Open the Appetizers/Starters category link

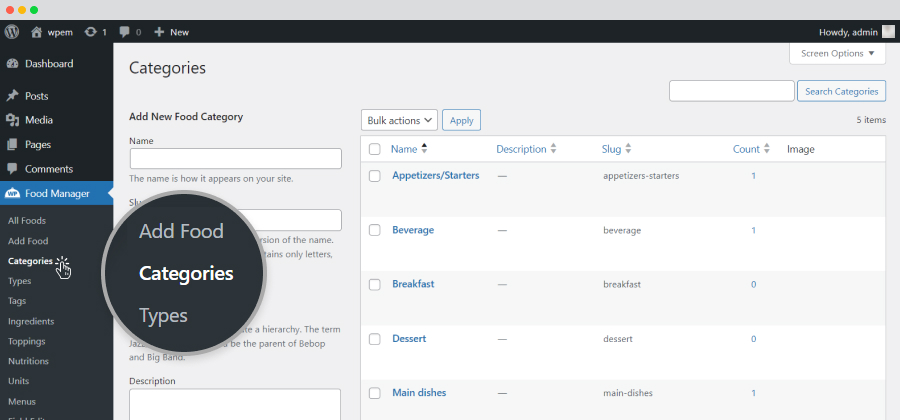(436, 176)
